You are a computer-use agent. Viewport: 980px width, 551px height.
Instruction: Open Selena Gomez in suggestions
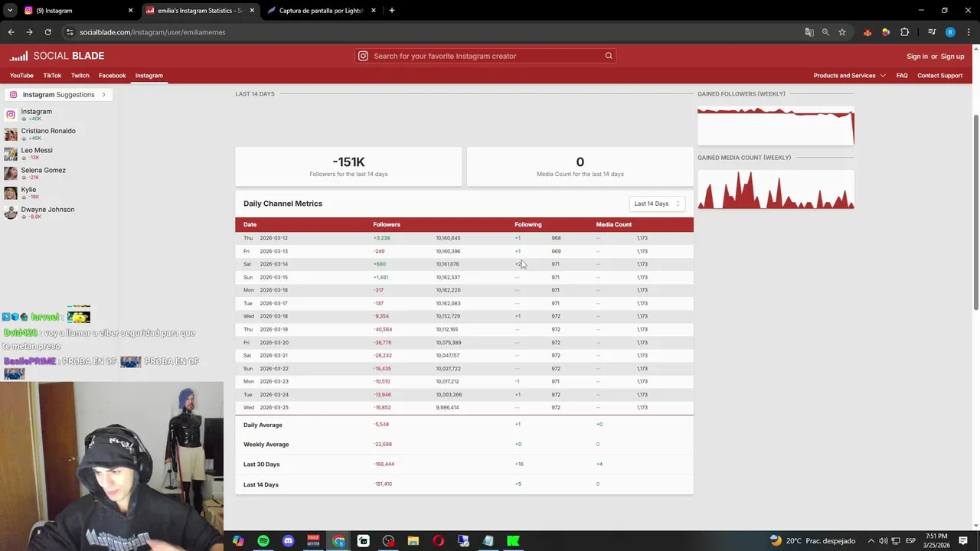[x=43, y=171]
